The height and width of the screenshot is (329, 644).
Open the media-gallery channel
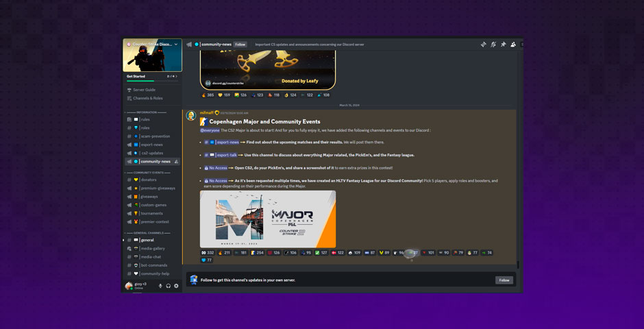(x=152, y=249)
